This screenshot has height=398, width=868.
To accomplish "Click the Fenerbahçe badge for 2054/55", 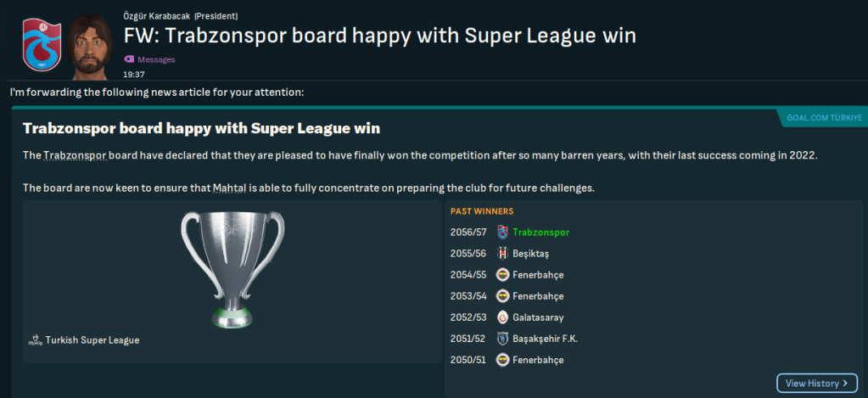I will coord(502,275).
